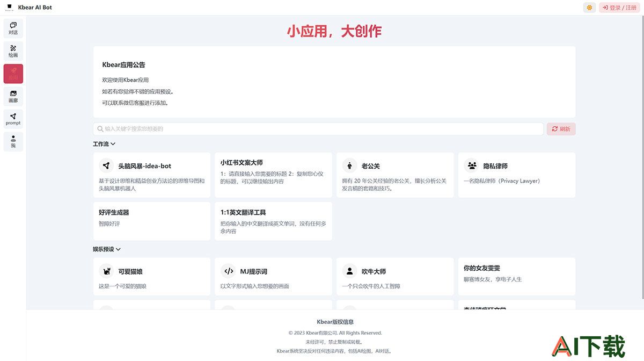Click the Kbear应用公告 announcement heading
Viewport: 644px width, 361px height.
tap(124, 65)
